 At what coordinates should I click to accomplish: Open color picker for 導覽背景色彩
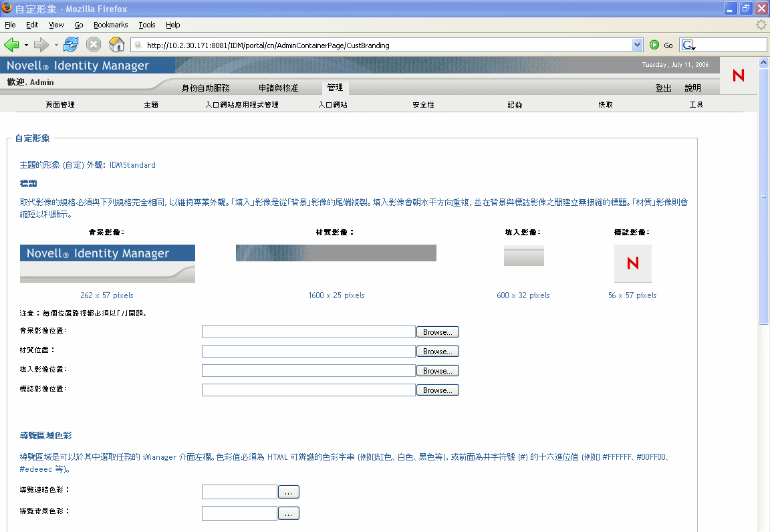pyautogui.click(x=288, y=514)
